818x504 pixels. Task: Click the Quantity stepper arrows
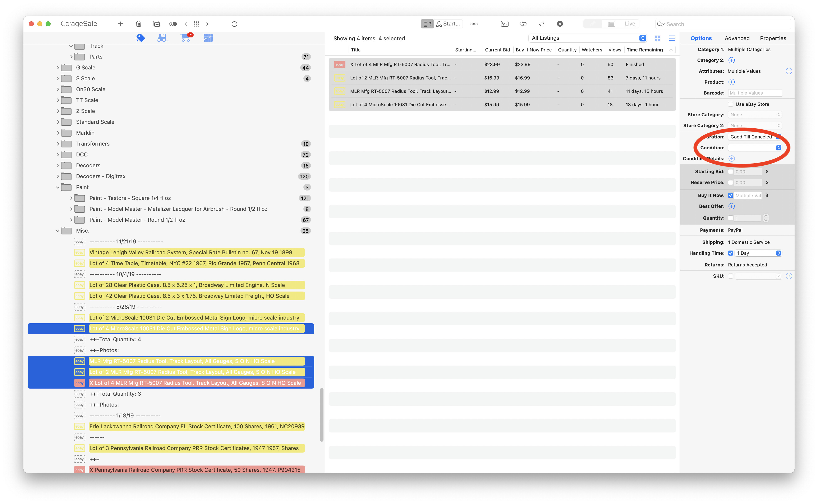click(x=766, y=218)
